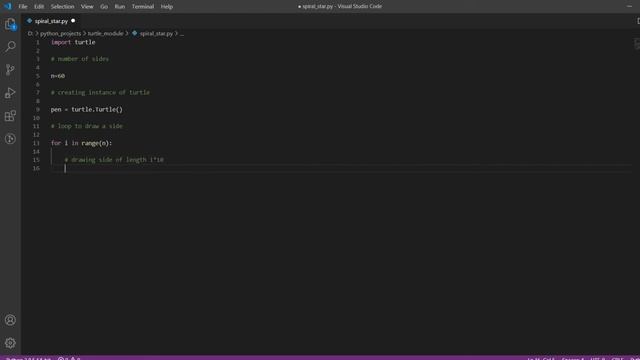Expand the python_projects breadcrumb
The width and height of the screenshot is (640, 360).
(x=60, y=33)
